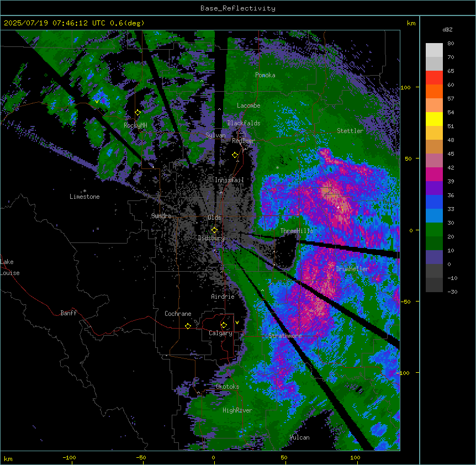The image size is (476, 465).
Task: Click the Banff label
Action: [68, 313]
